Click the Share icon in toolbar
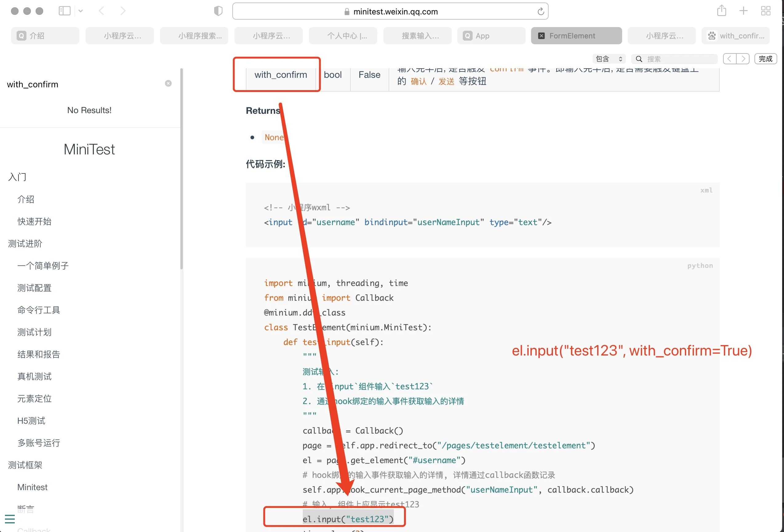This screenshot has width=784, height=532. point(722,11)
